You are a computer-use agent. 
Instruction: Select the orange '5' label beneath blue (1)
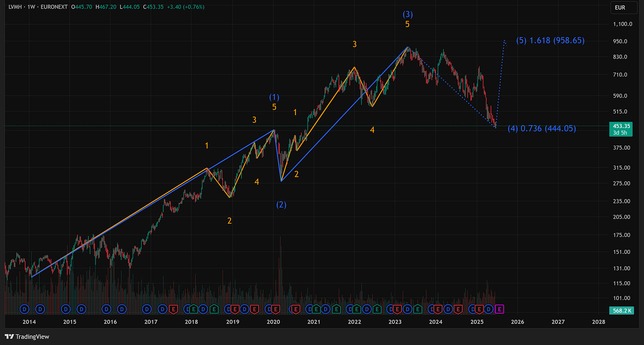pyautogui.click(x=274, y=107)
